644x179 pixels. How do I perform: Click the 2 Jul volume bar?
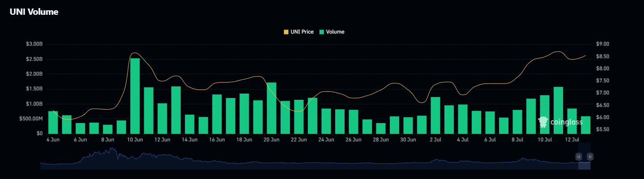pos(435,115)
